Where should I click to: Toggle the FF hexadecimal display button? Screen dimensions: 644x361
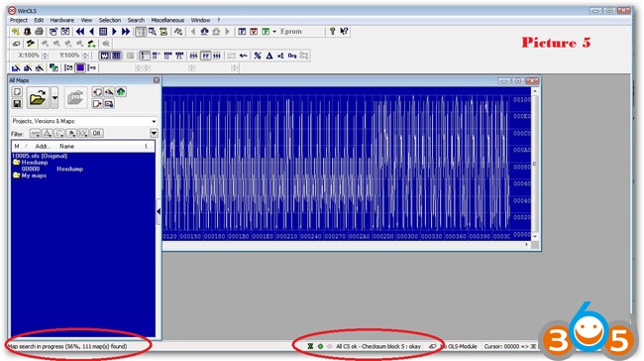(205, 56)
